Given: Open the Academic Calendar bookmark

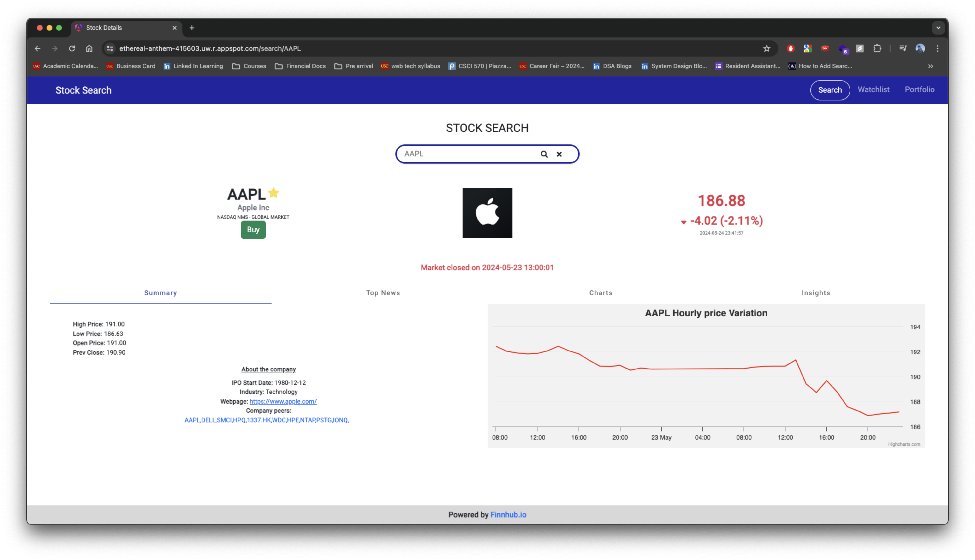Looking at the screenshot, I should tap(66, 66).
